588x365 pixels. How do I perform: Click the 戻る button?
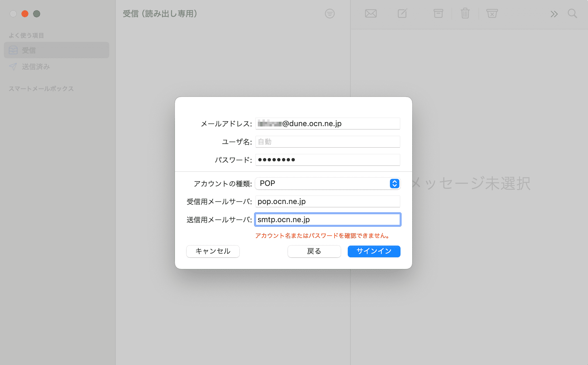[314, 251]
